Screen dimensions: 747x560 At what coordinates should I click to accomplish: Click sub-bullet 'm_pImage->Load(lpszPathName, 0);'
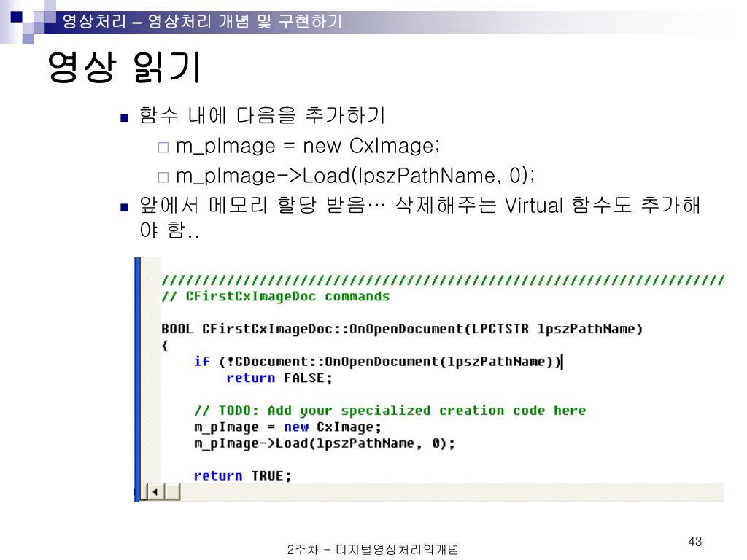tap(355, 176)
